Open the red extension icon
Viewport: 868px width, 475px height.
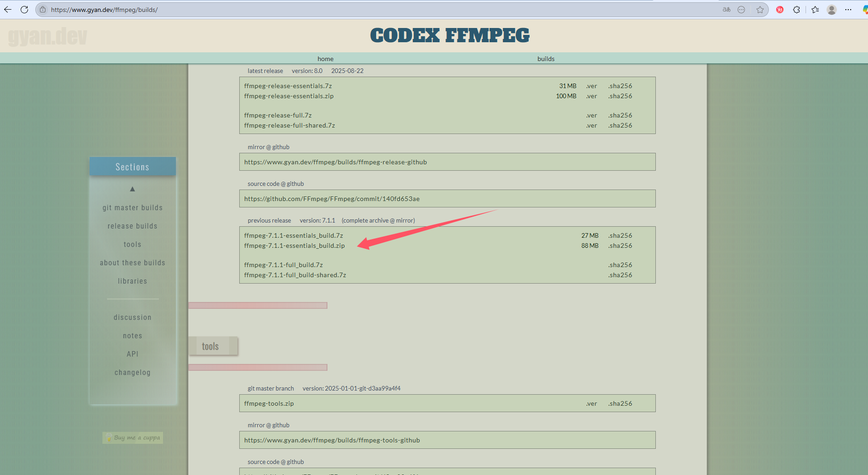click(x=780, y=10)
